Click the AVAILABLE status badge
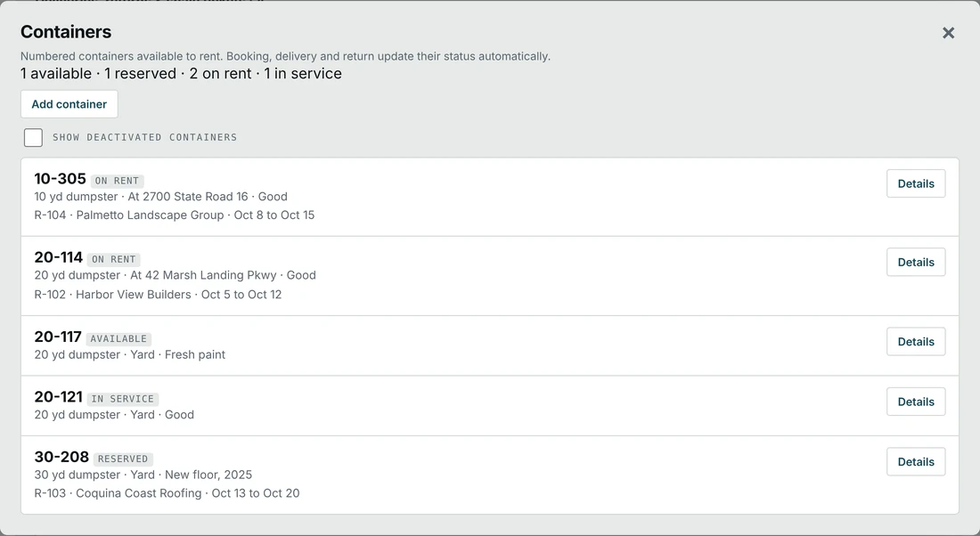Screen dimensions: 980x536 (118, 338)
